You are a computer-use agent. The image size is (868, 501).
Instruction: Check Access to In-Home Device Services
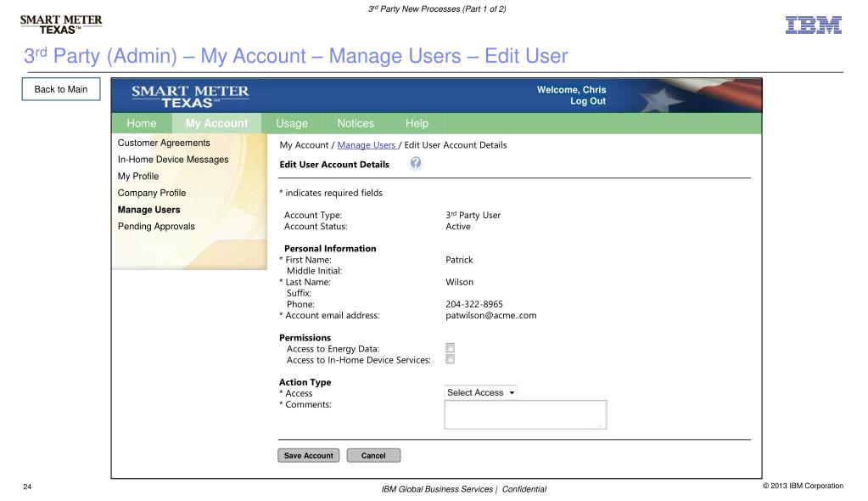[450, 359]
